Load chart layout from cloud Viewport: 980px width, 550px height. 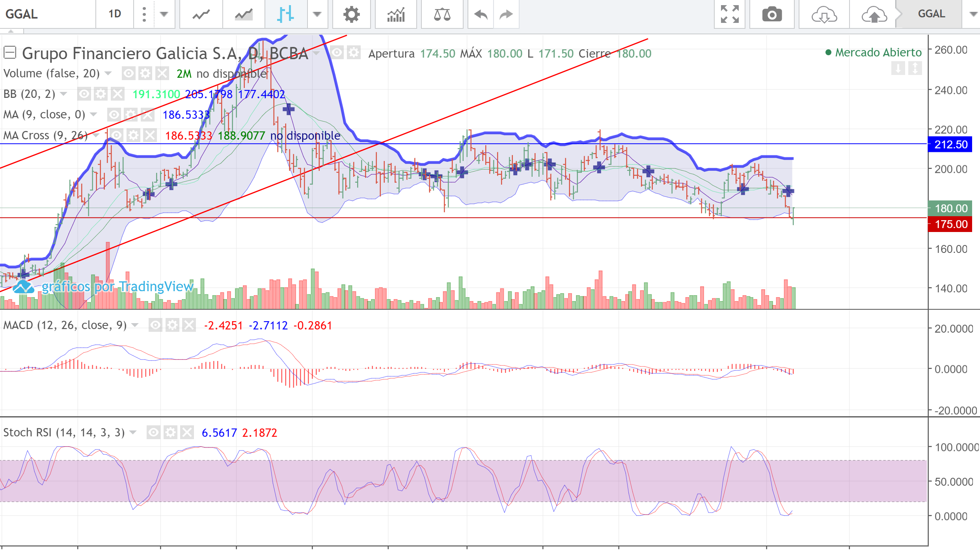click(x=824, y=15)
